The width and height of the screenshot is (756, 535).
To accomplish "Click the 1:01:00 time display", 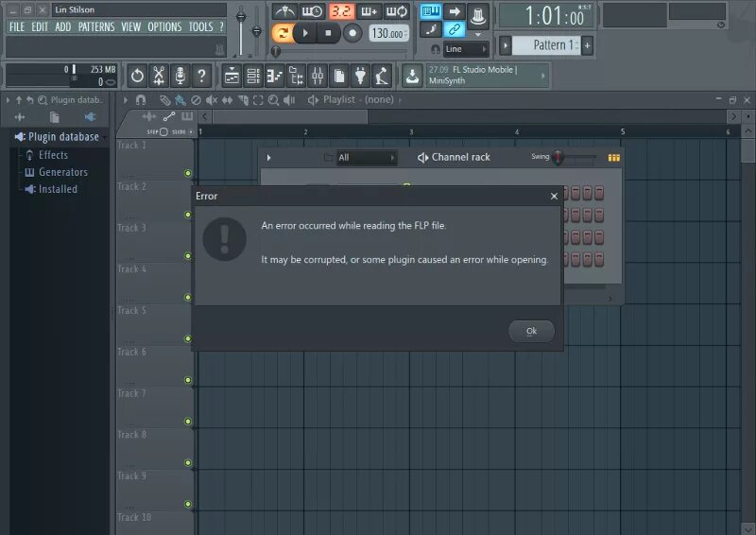I will coord(547,16).
